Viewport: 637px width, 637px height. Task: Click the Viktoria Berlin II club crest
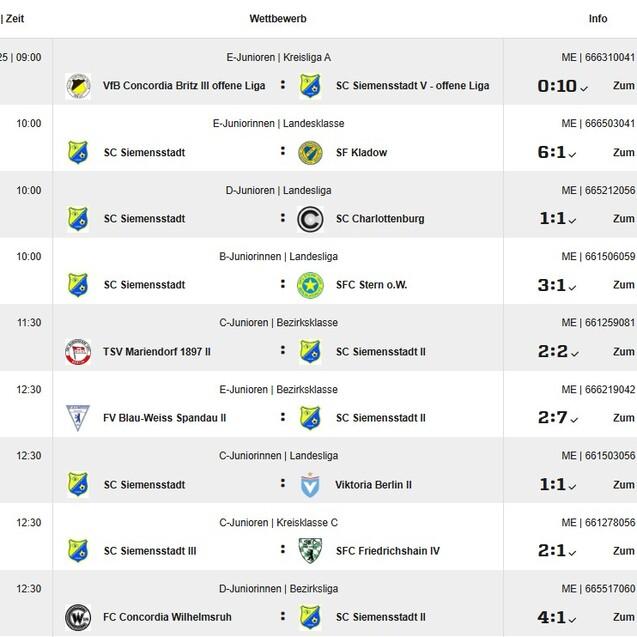point(310,484)
